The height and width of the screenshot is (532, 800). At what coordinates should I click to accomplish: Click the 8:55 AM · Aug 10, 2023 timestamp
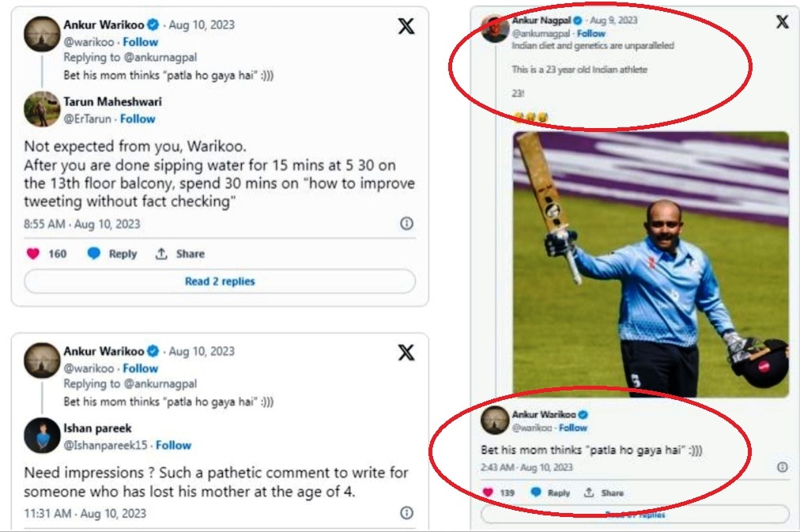click(x=82, y=224)
